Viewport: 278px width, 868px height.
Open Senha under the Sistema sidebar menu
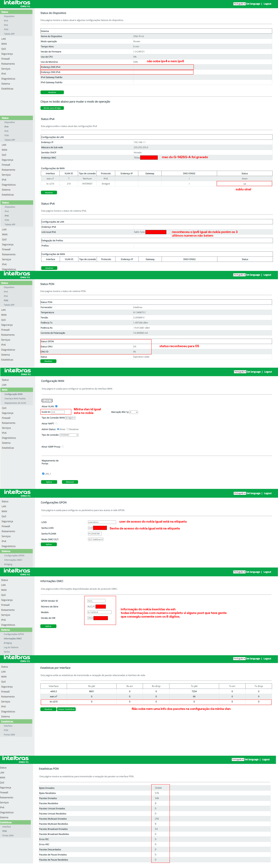coord(7,652)
